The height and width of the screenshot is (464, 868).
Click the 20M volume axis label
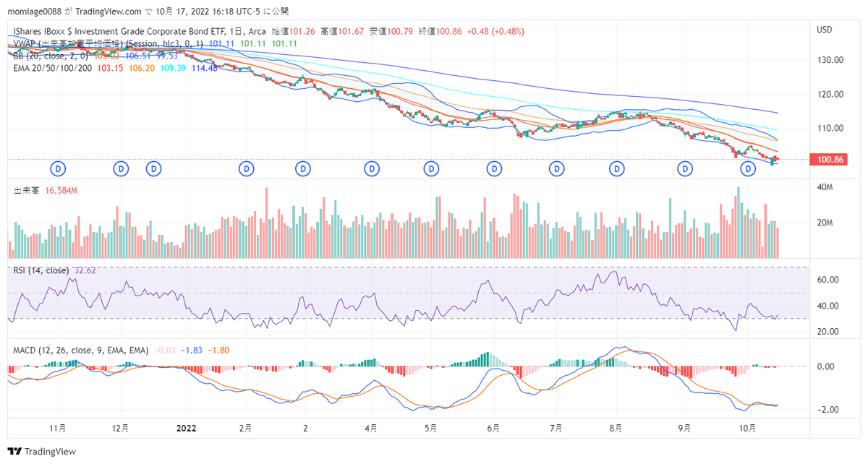[x=826, y=223]
